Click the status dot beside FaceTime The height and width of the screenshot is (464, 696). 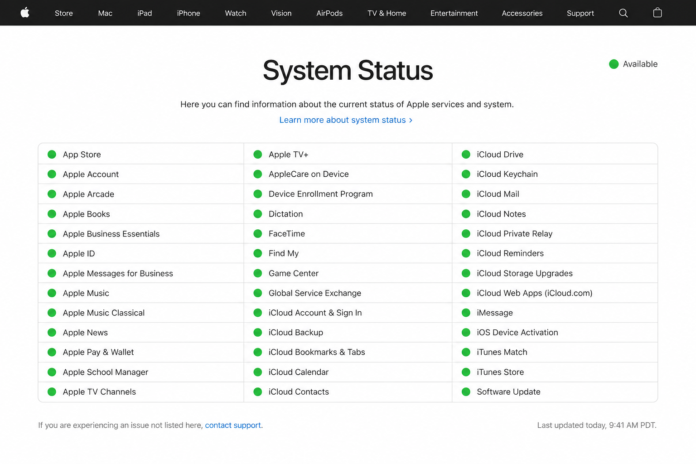point(257,234)
